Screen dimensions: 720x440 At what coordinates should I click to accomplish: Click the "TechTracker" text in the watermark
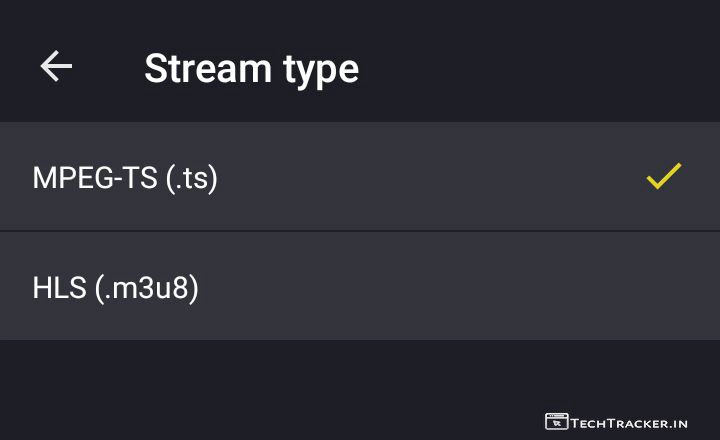click(x=617, y=422)
